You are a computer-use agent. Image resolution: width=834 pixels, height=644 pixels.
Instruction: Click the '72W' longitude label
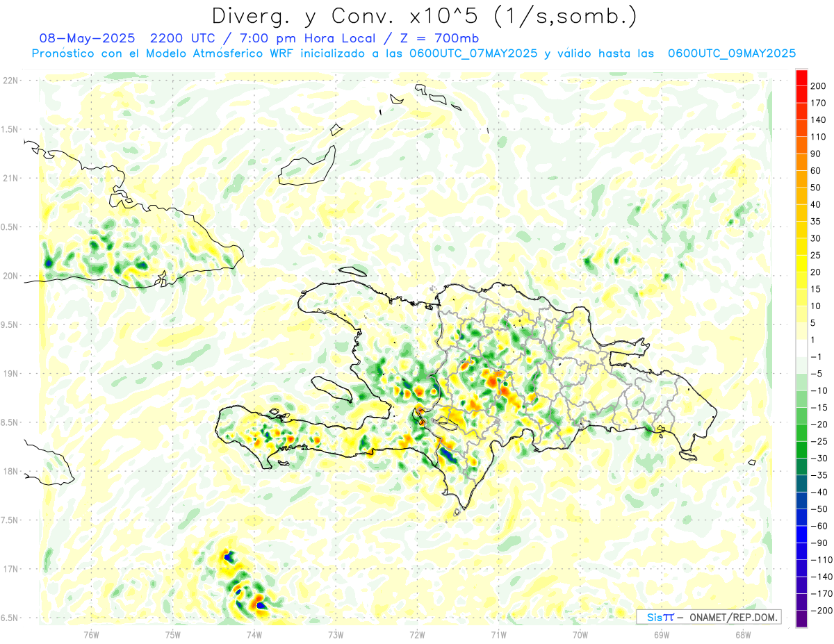tap(417, 634)
